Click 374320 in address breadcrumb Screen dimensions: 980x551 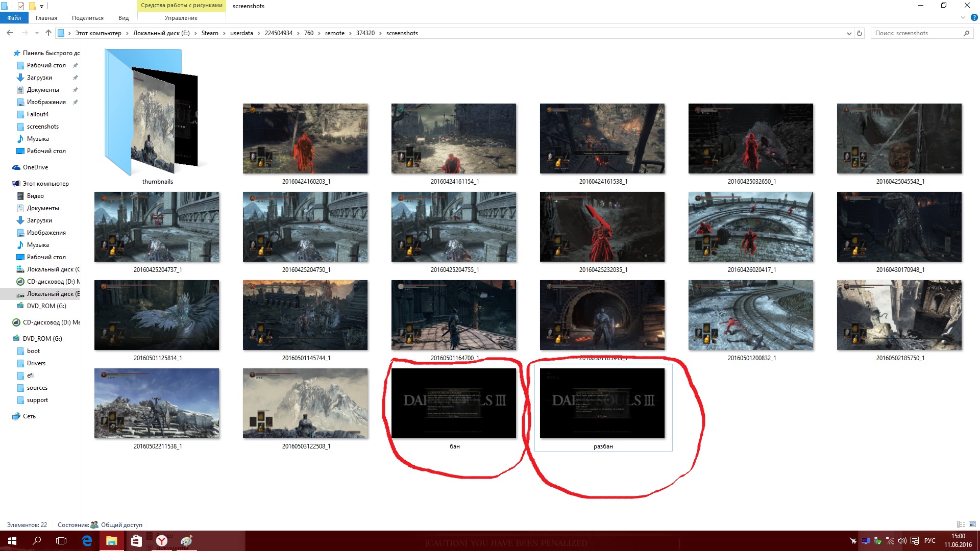[365, 33]
